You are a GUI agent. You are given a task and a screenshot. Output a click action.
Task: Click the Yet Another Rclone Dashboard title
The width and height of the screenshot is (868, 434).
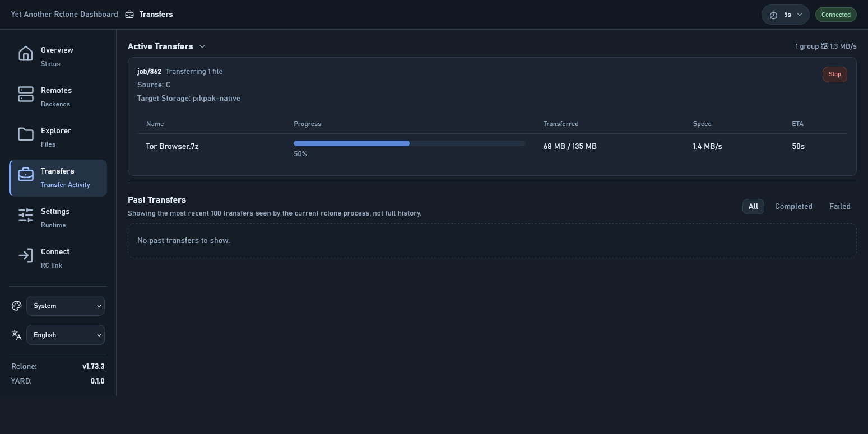[64, 15]
